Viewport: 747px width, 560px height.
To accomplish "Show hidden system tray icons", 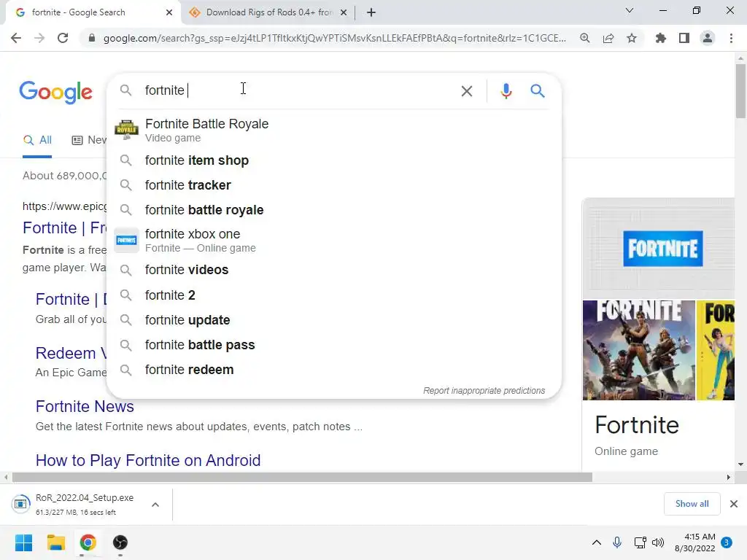I will (x=597, y=542).
